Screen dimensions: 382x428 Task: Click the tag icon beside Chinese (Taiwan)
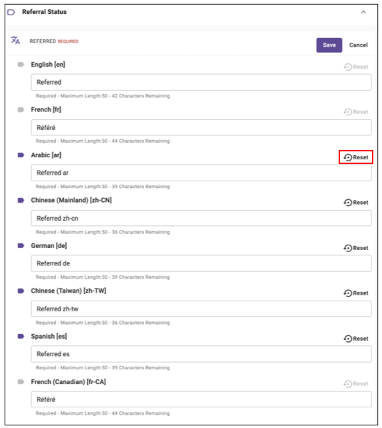pyautogui.click(x=21, y=291)
